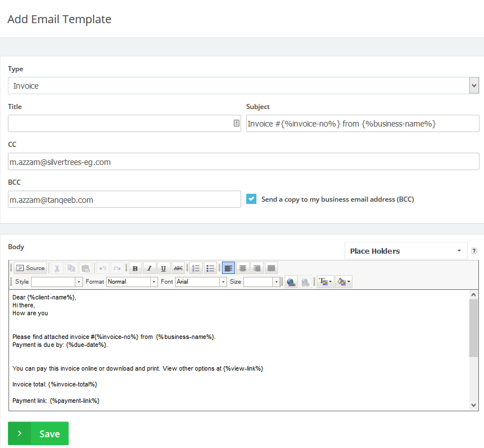Open the background color picker

343,282
